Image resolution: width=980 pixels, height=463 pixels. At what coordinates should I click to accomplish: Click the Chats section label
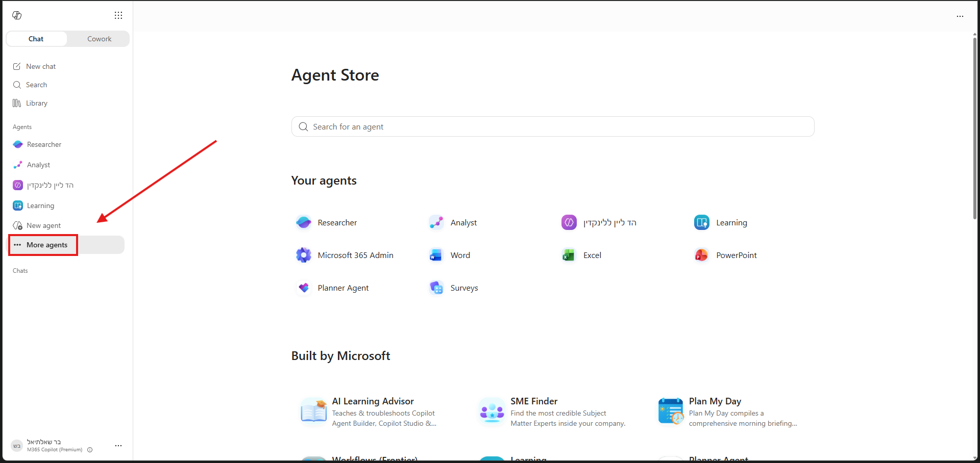[20, 271]
